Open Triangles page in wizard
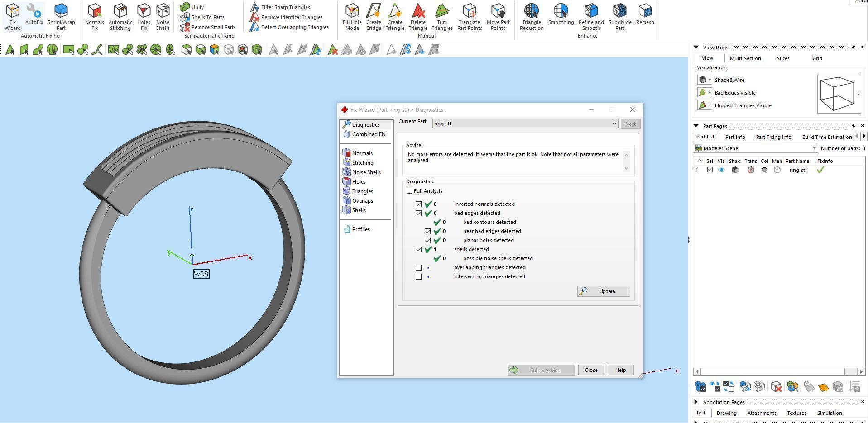Viewport: 868px width, 423px height. [358, 191]
